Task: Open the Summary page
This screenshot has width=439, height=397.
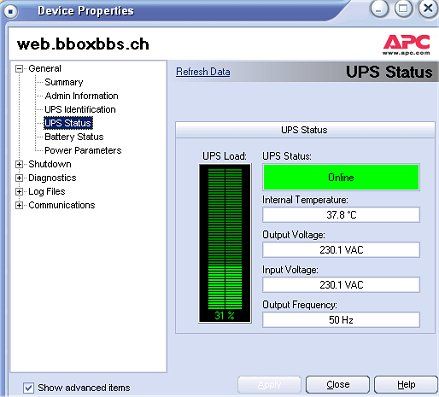Action: point(64,82)
